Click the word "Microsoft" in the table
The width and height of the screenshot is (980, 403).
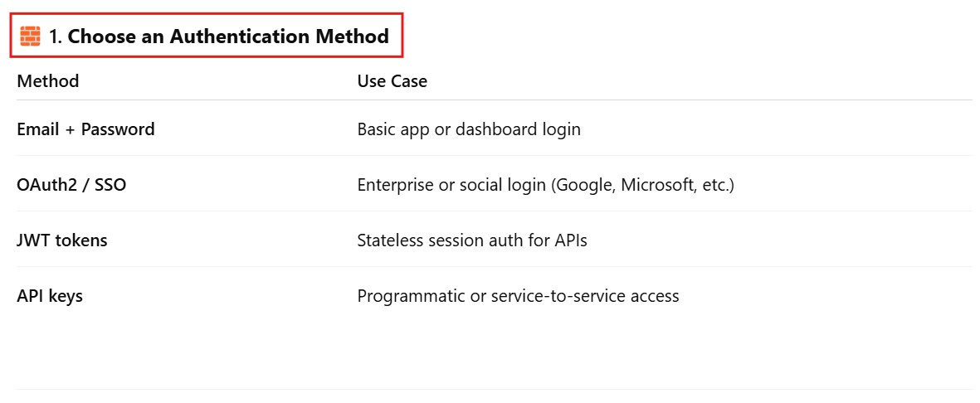[655, 185]
